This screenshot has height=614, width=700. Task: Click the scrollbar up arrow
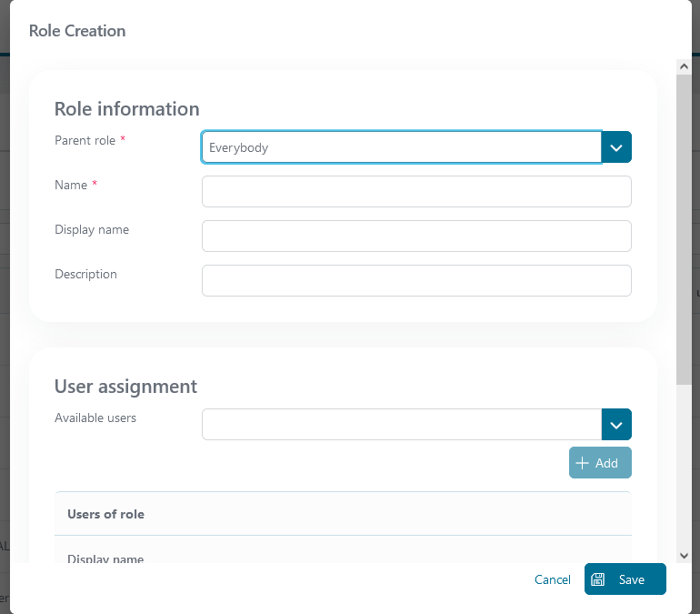(x=684, y=67)
